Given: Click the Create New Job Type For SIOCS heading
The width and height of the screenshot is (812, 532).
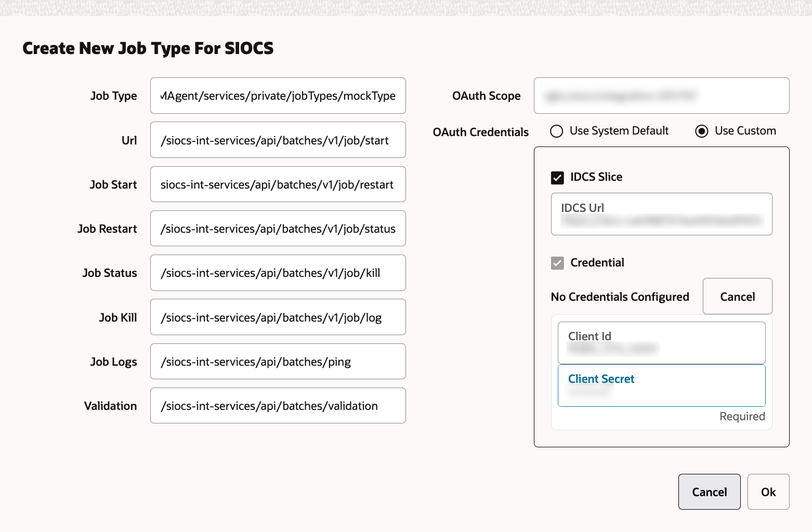Looking at the screenshot, I should click(148, 48).
